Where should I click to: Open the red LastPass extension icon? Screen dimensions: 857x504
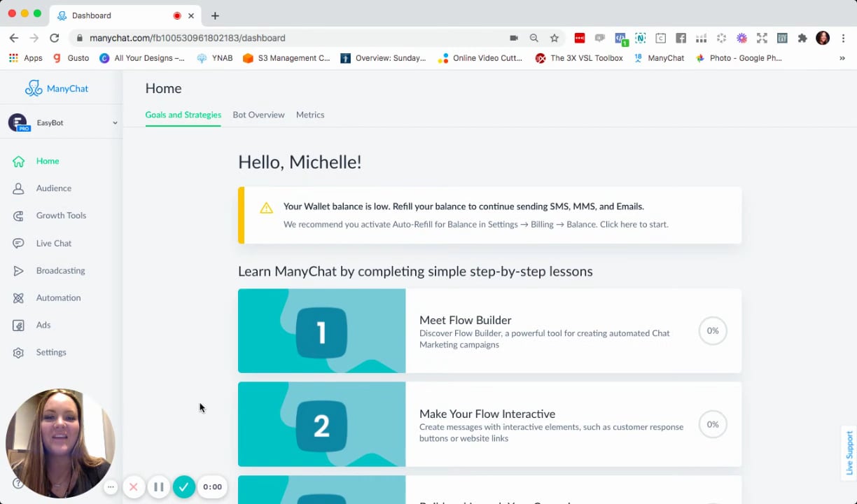pyautogui.click(x=579, y=38)
